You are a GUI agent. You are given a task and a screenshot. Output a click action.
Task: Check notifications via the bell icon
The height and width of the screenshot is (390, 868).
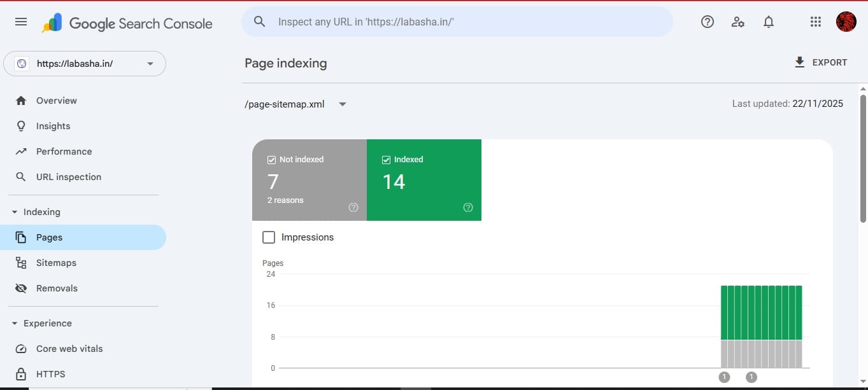click(x=769, y=21)
